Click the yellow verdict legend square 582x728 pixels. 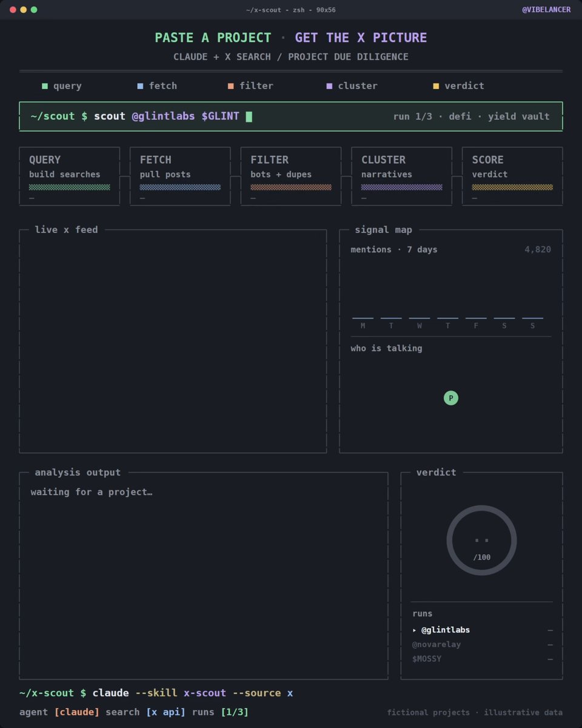[436, 86]
